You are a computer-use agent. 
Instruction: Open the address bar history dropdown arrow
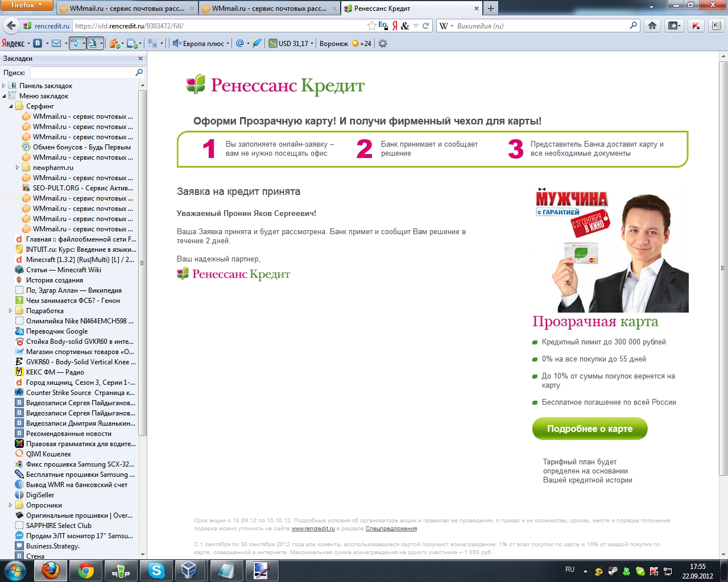pyautogui.click(x=416, y=26)
